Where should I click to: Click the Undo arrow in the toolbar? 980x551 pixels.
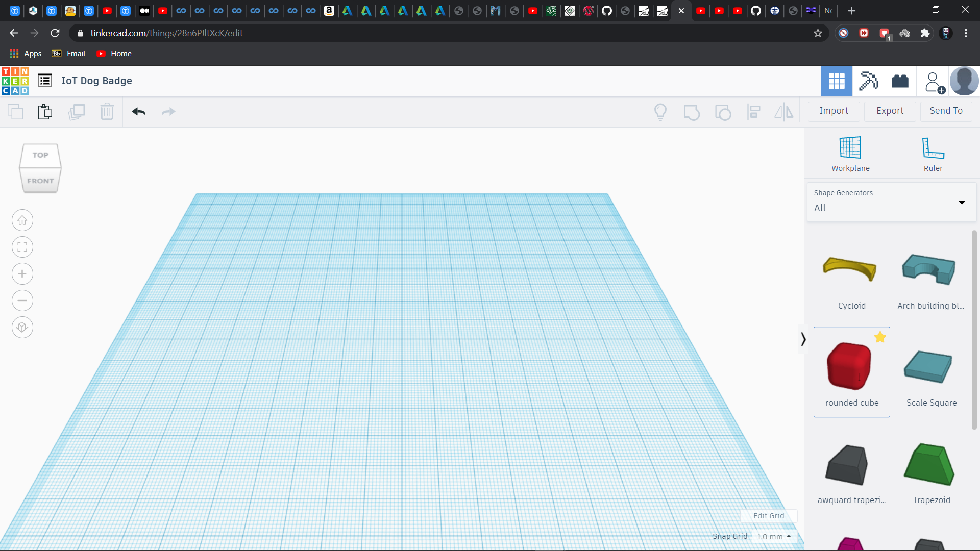point(138,112)
